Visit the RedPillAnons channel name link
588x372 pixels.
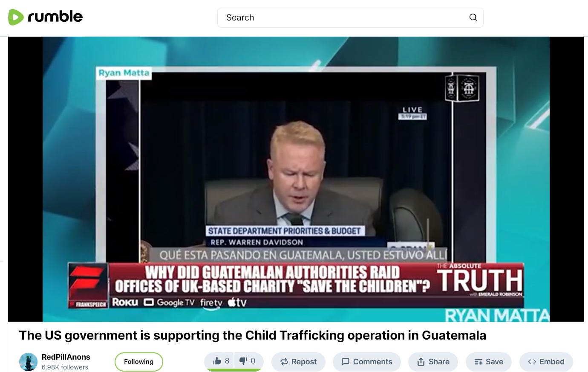click(x=66, y=357)
